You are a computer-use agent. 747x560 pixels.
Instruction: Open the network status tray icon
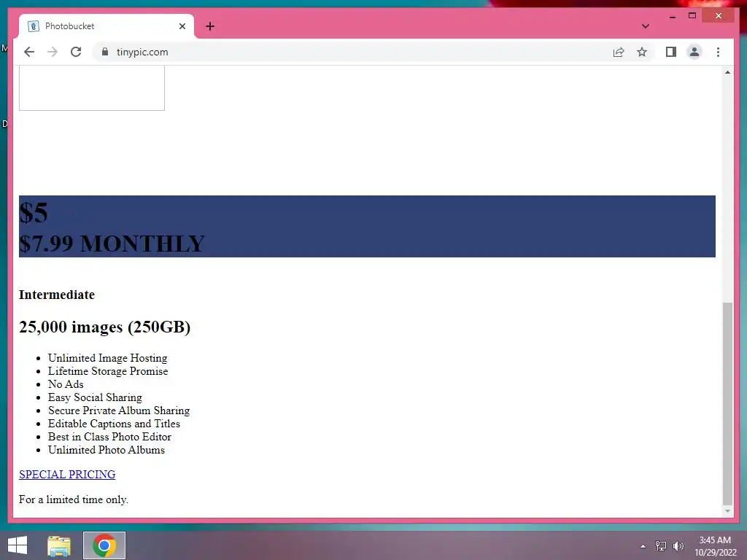[661, 546]
